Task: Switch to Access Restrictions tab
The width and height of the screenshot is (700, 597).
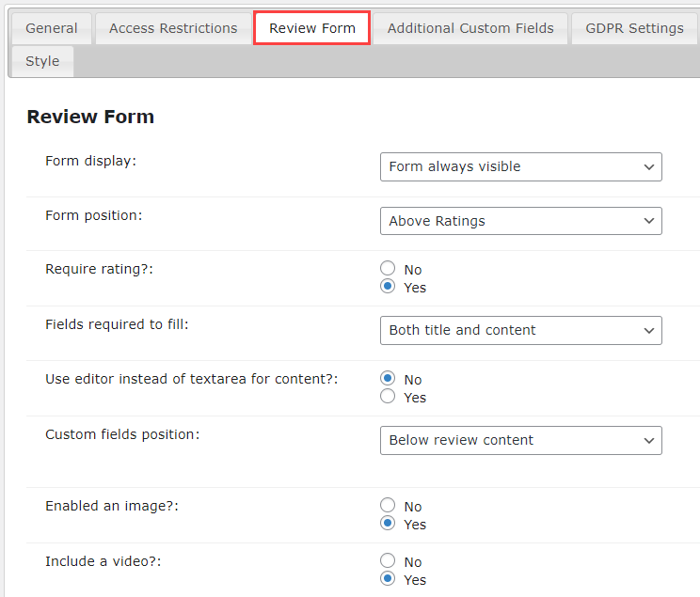Action: coord(173,28)
